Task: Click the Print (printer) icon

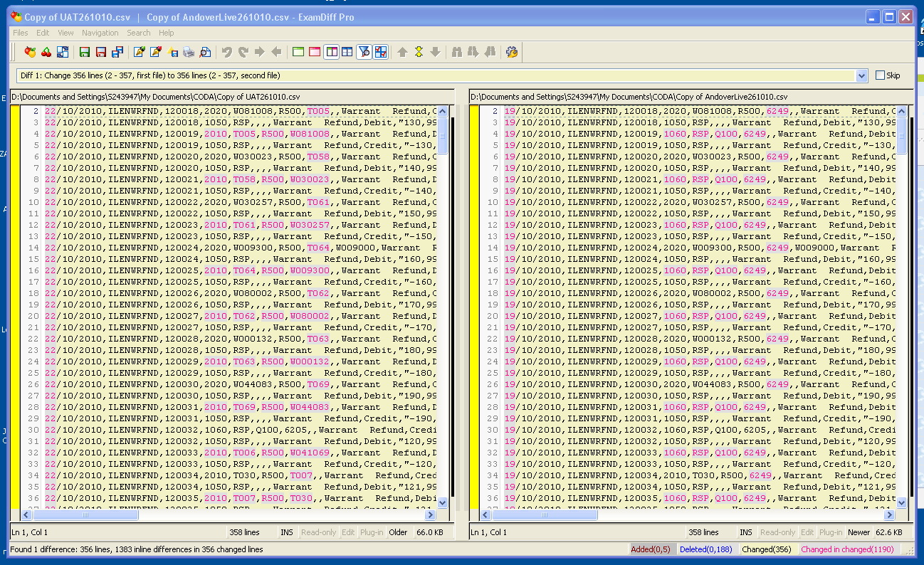Action: [x=188, y=52]
